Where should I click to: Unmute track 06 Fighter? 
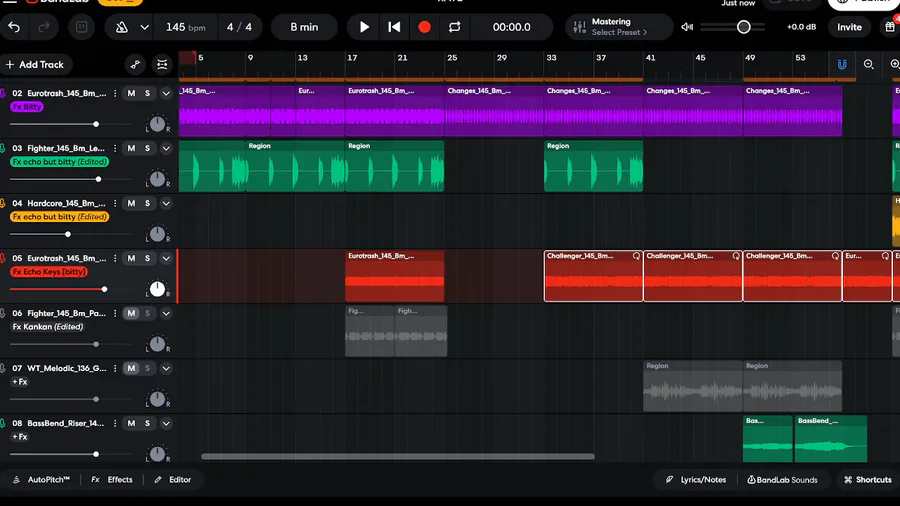pyautogui.click(x=131, y=313)
